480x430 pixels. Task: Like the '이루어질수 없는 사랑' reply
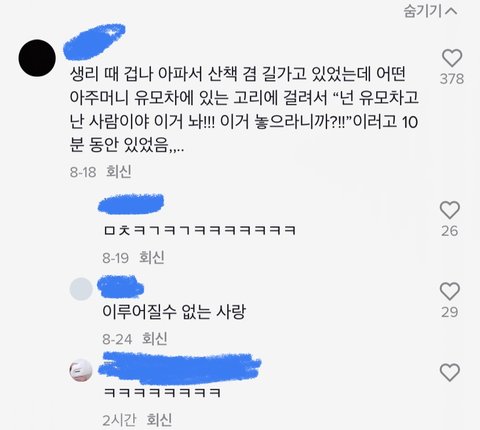coord(450,291)
